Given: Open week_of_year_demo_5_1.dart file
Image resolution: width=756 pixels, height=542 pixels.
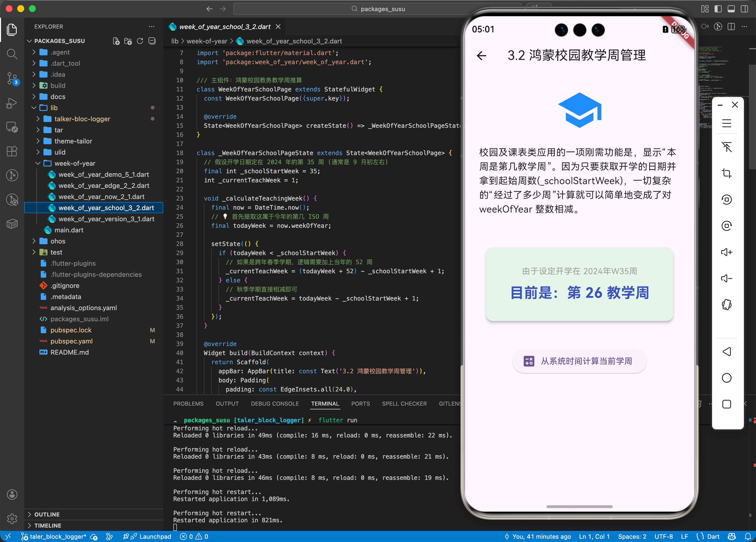Looking at the screenshot, I should [x=103, y=174].
